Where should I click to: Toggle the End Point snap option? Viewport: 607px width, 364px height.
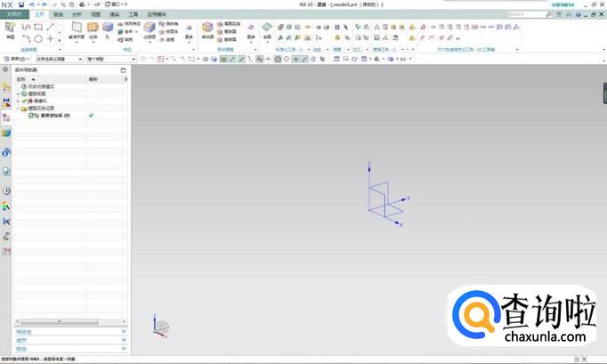click(232, 60)
